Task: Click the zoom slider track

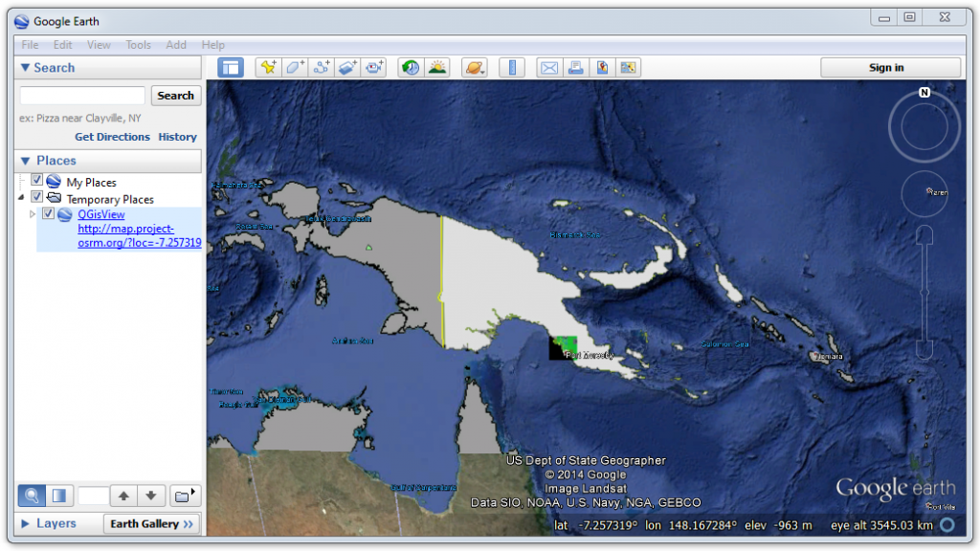Action: 924,293
